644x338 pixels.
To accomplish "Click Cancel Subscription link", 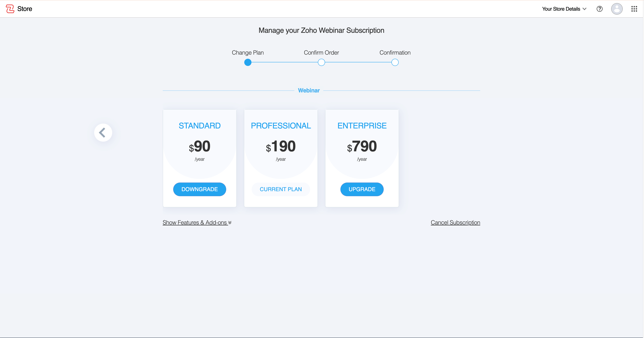I will click(455, 223).
